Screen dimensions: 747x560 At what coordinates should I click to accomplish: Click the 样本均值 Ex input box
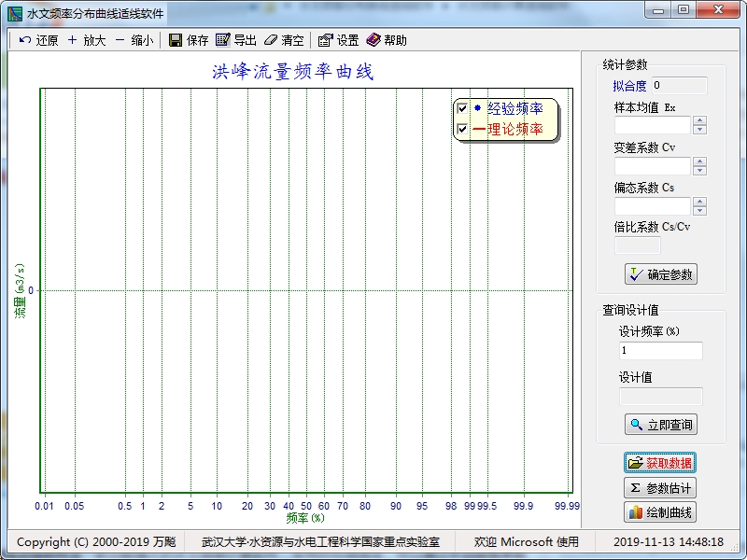652,125
